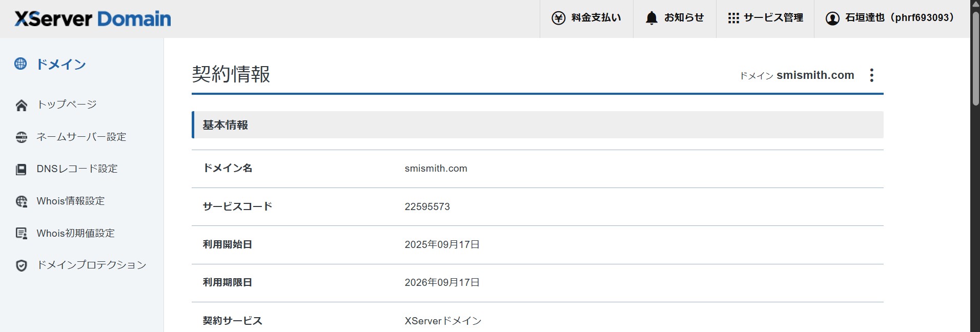Open the ドメインプロテクション page
This screenshot has height=332, width=980.
pos(91,265)
